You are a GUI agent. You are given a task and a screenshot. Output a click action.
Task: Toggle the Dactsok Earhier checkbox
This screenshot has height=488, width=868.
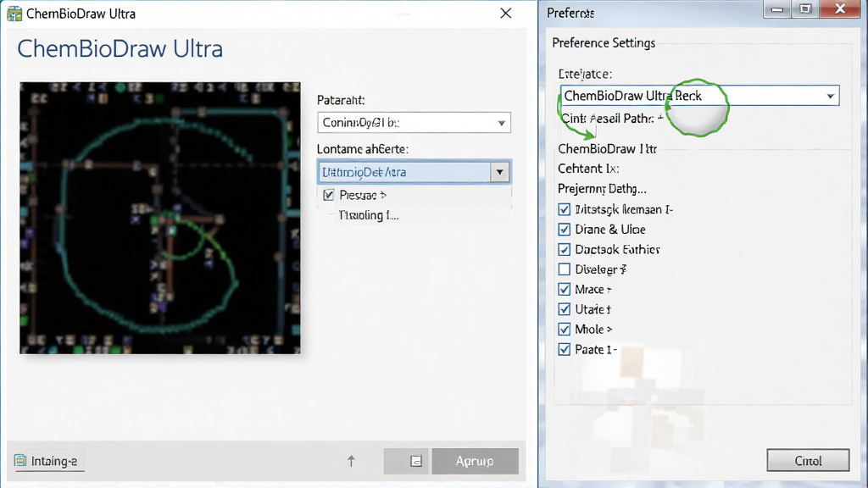[x=564, y=250]
